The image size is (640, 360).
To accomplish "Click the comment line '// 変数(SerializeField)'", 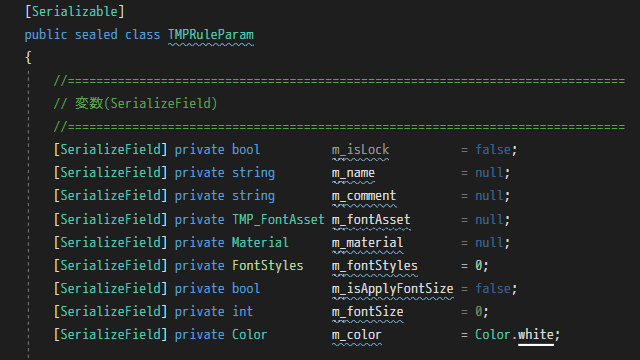I will tap(135, 104).
